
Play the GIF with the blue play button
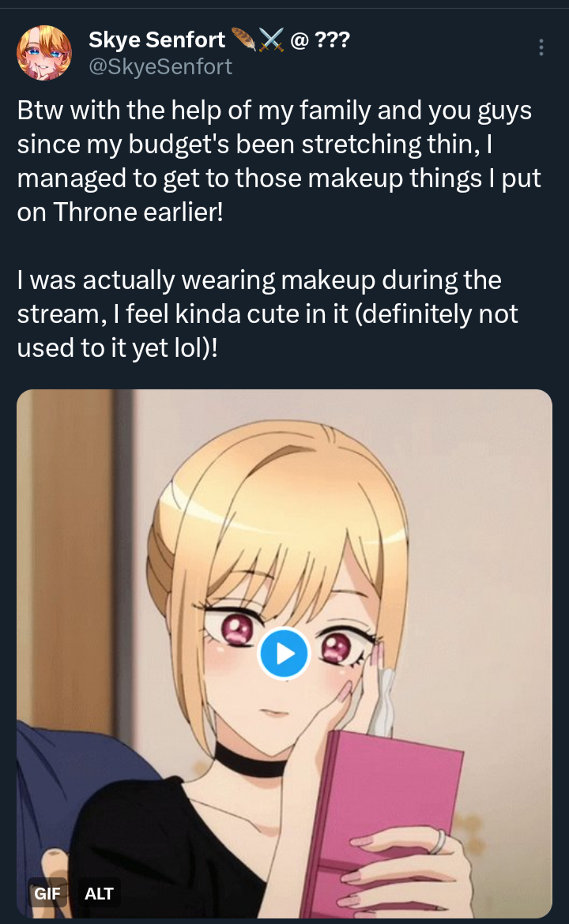284,654
